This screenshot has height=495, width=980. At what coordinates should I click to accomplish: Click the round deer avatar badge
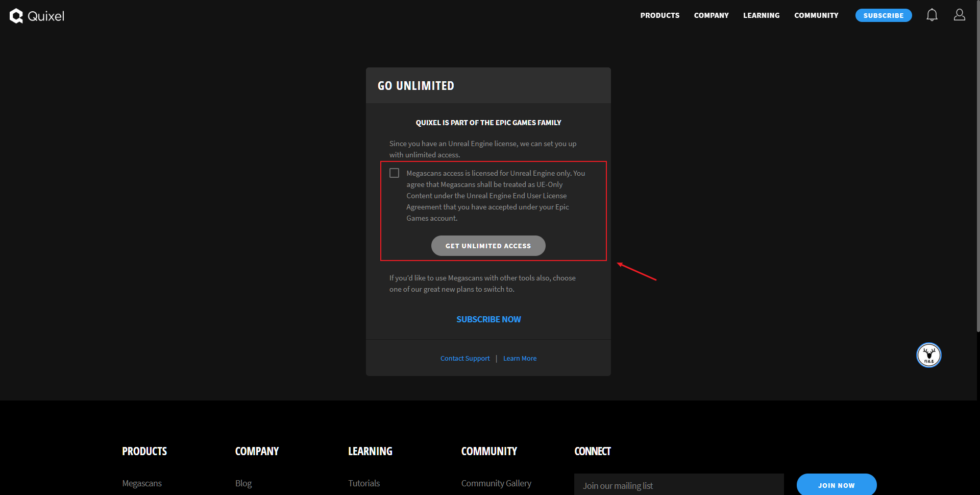(928, 355)
